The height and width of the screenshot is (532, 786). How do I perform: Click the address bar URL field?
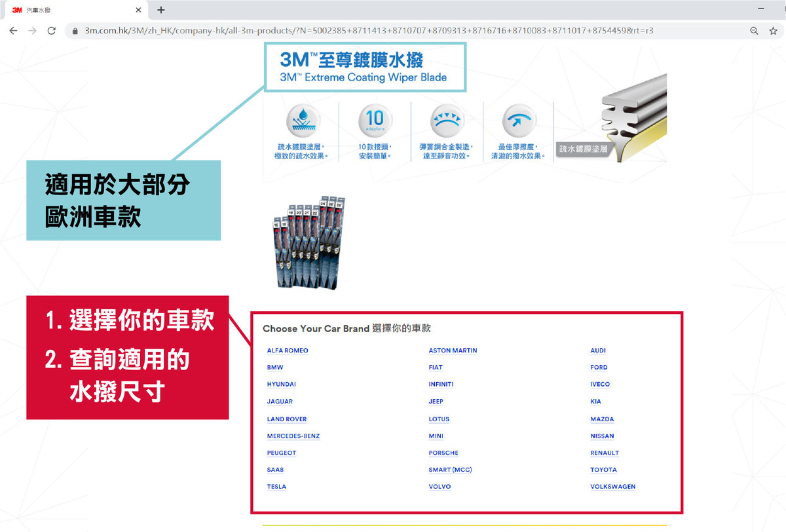[x=367, y=31]
